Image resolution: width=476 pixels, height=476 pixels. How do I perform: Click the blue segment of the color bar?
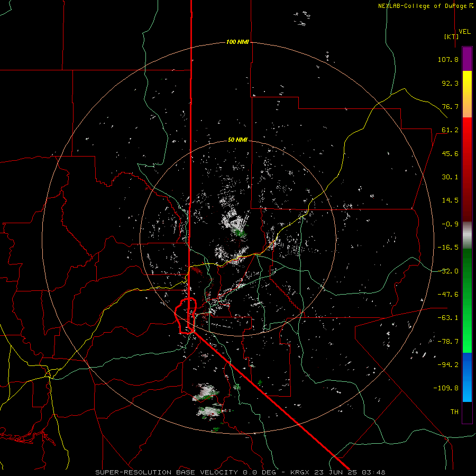tap(467, 377)
